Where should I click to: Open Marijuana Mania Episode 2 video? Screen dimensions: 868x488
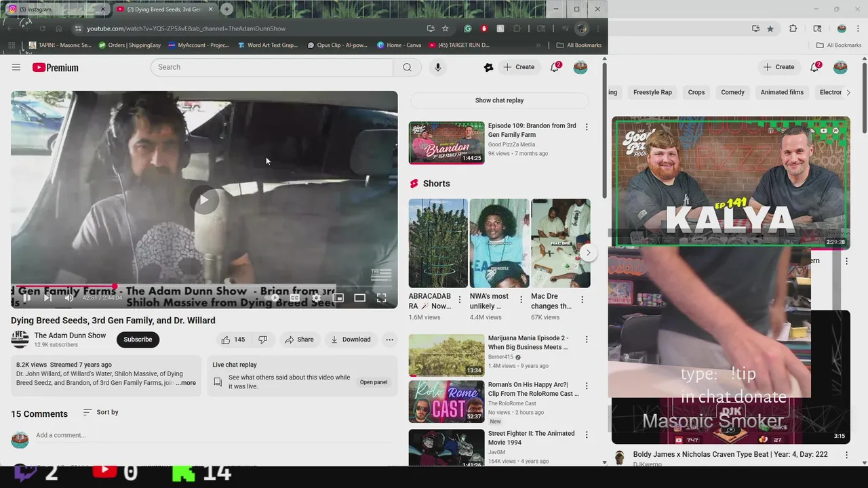pyautogui.click(x=446, y=355)
